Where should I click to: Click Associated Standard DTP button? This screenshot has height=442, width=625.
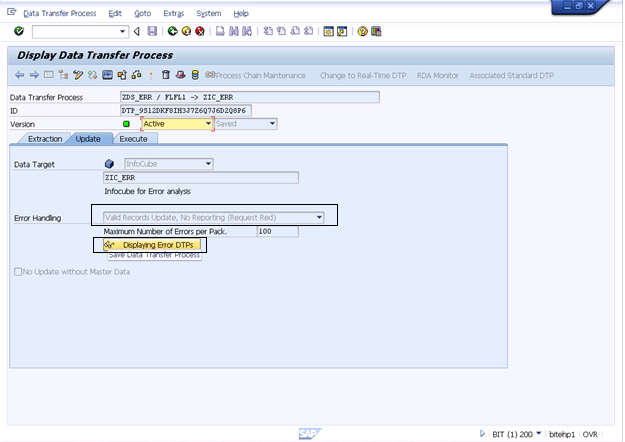click(x=511, y=75)
